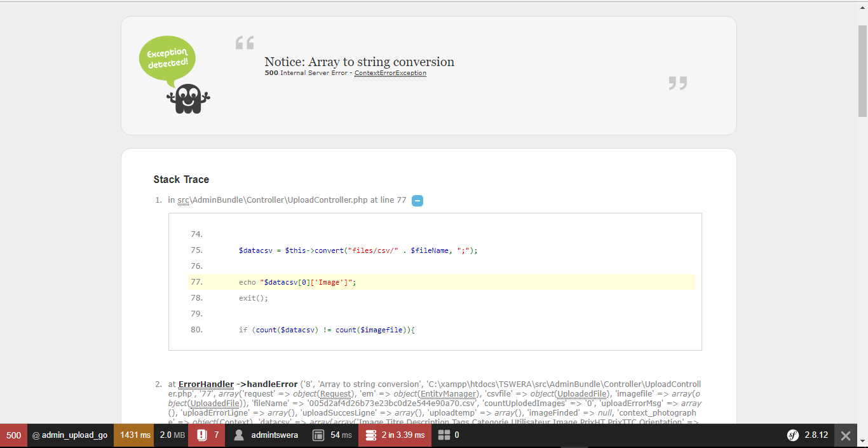868x448 pixels.
Task: Click the UploadedFile object link
Action: pos(581,393)
